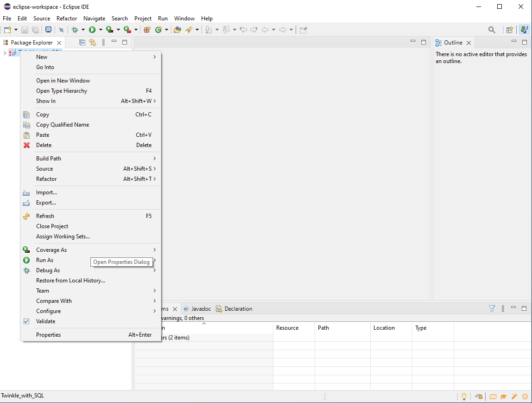Choose Delete from the context menu
This screenshot has width=532, height=403.
90,145
